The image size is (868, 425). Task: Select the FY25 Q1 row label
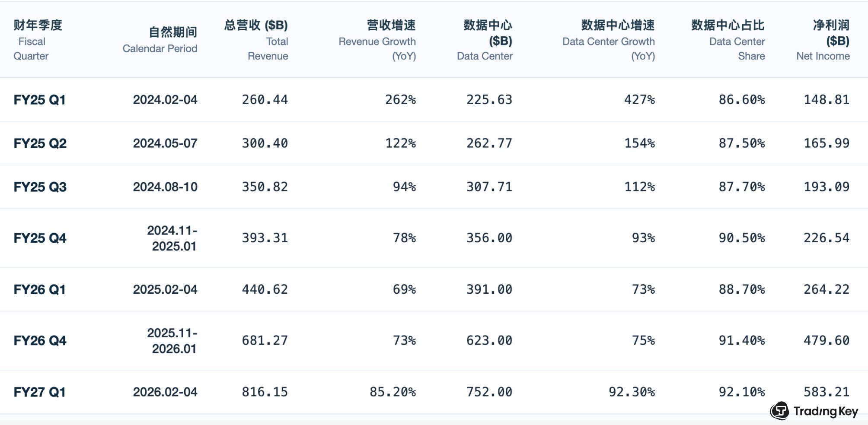point(39,100)
